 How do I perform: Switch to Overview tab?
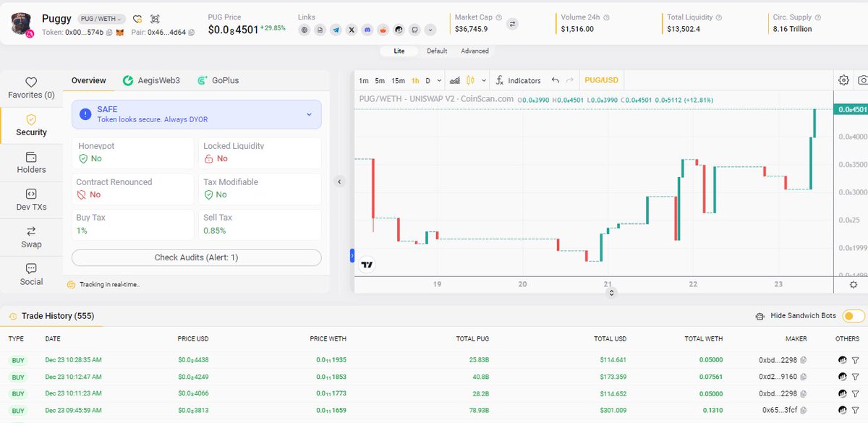coord(89,80)
